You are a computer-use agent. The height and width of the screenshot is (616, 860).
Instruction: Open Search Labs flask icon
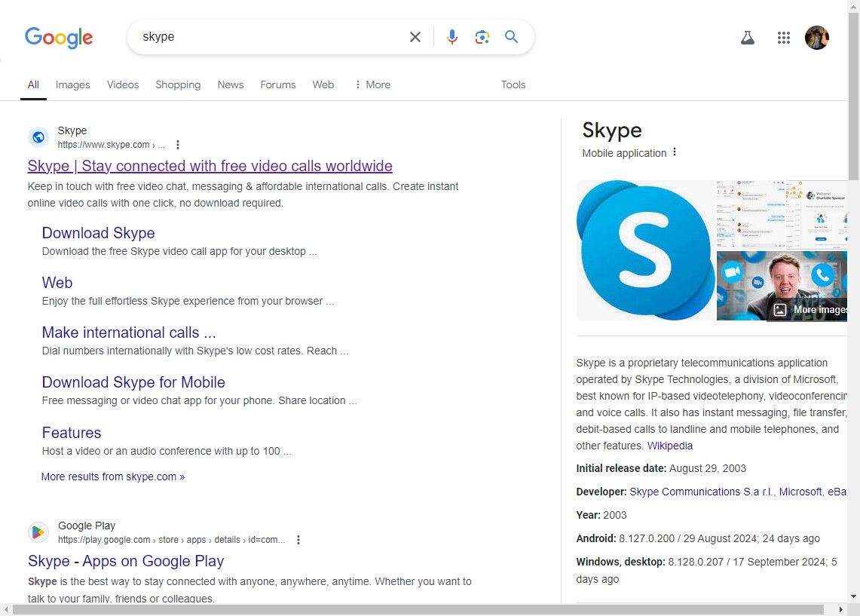tap(748, 37)
